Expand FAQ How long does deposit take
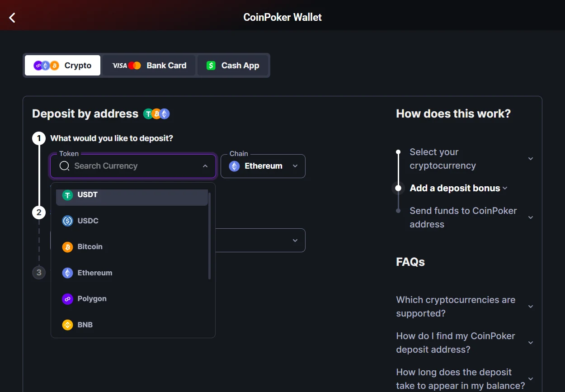 click(x=465, y=379)
